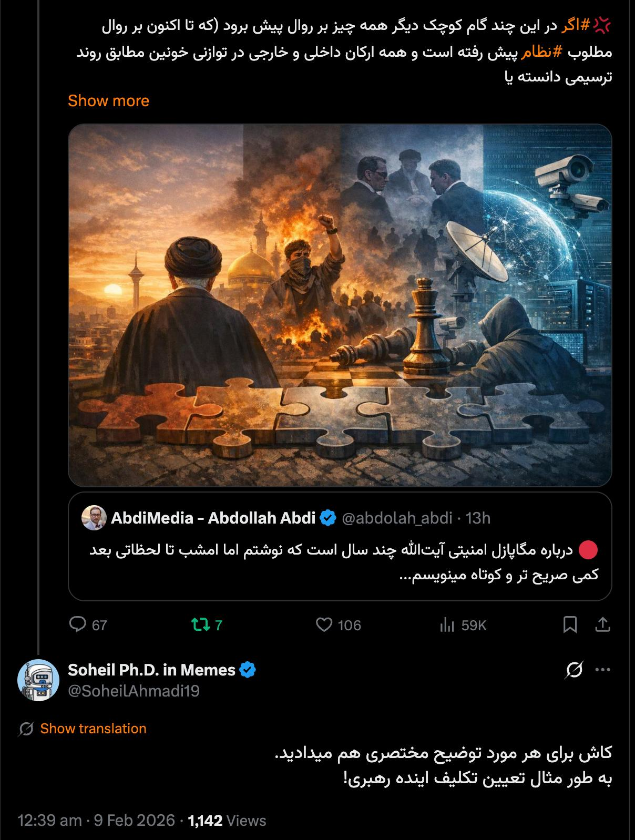Open the three-dot menu on Soheil's reply
Image resolution: width=635 pixels, height=840 pixels.
[602, 670]
